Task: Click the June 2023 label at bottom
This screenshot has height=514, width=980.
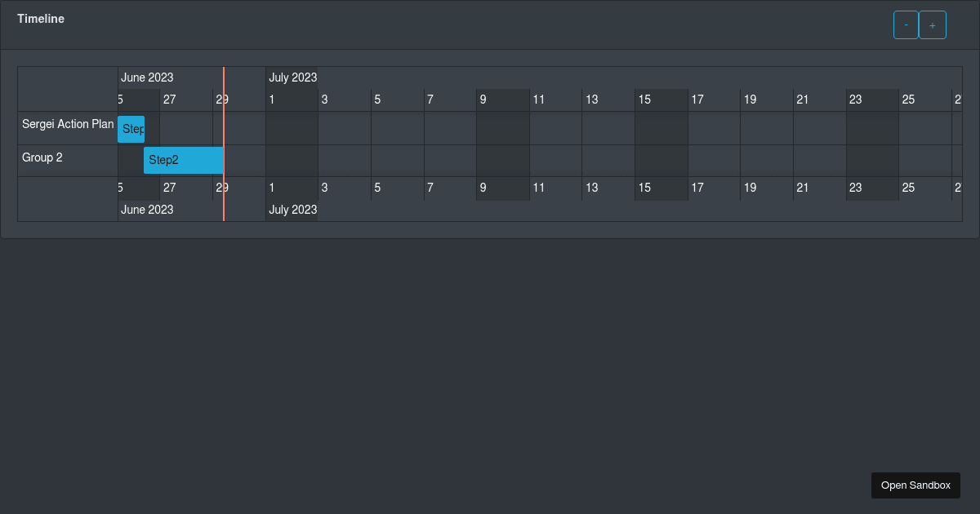Action: coord(147,210)
